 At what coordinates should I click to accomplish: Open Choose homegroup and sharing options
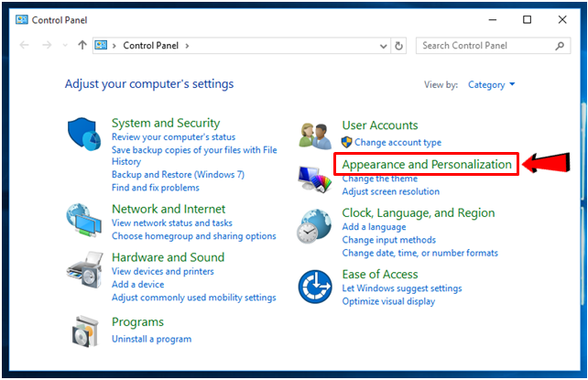pos(194,236)
